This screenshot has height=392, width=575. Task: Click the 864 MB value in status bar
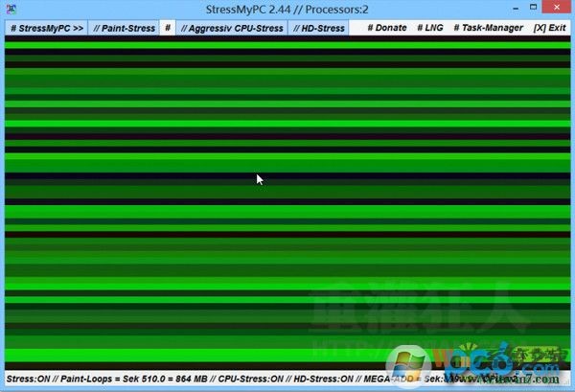point(192,379)
